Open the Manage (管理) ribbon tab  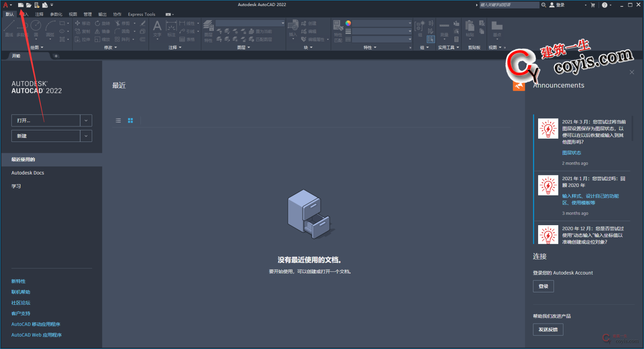[x=87, y=14]
